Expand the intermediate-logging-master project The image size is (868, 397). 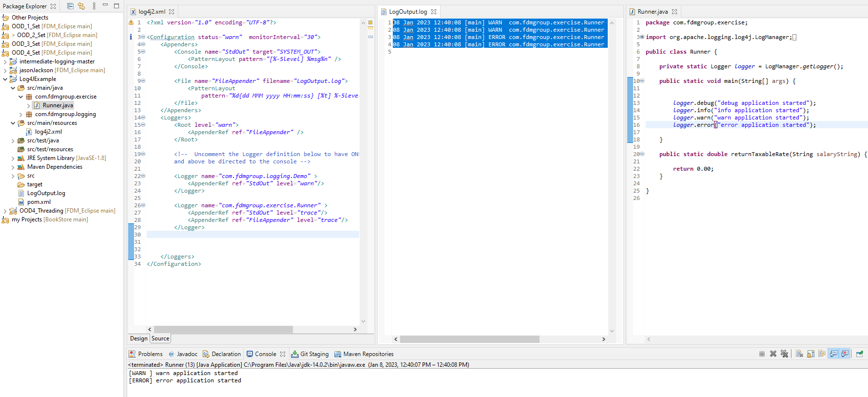[5, 61]
